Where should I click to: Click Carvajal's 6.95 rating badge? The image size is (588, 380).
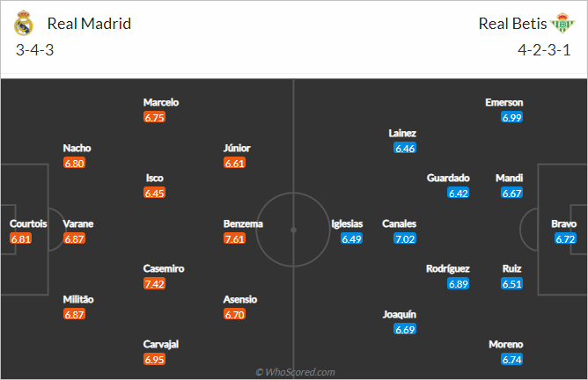tap(155, 360)
